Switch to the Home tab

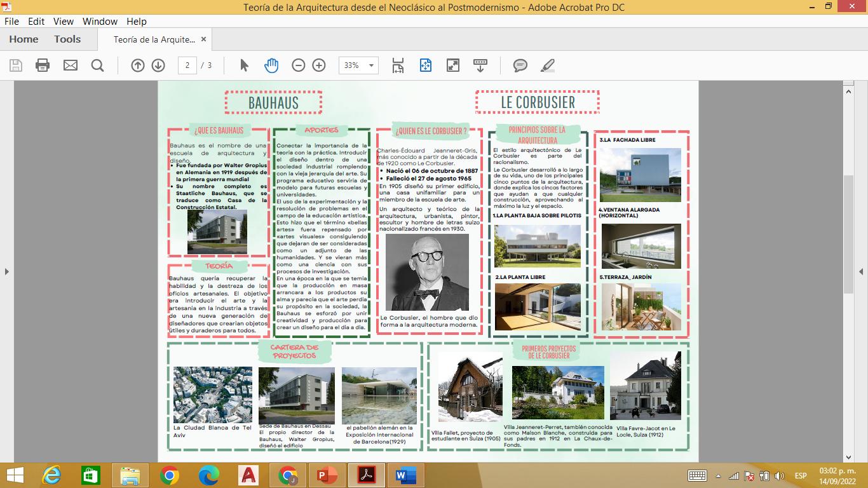tap(24, 39)
